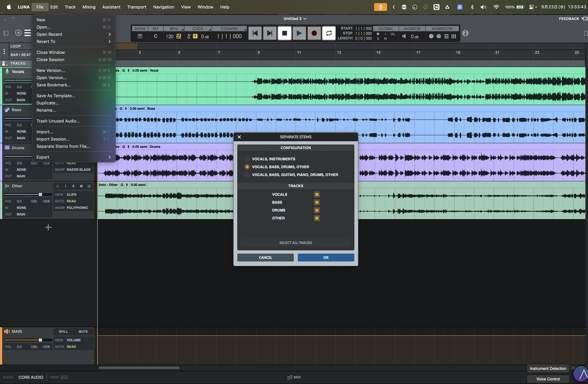588x384 pixels.
Task: Adjust the Other track volume slider
Action: (40, 195)
